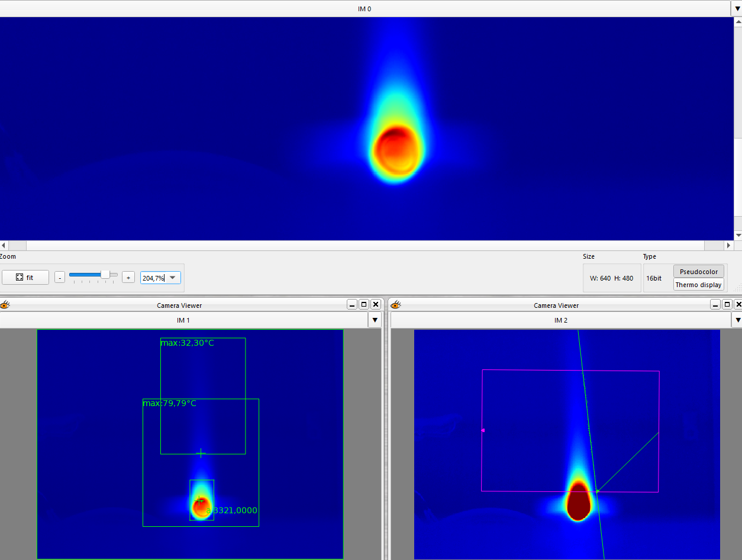This screenshot has height=560, width=742.
Task: Click the zoom slider handle
Action: tap(105, 275)
